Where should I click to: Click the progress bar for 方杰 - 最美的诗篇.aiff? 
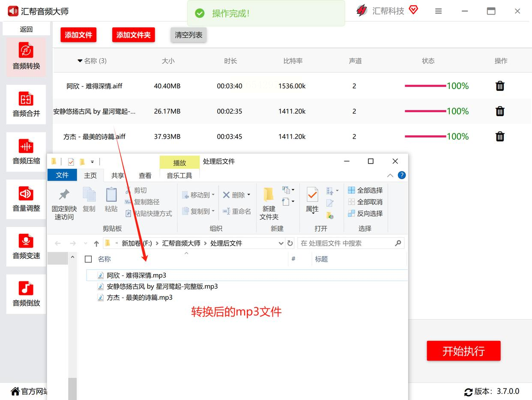click(425, 137)
